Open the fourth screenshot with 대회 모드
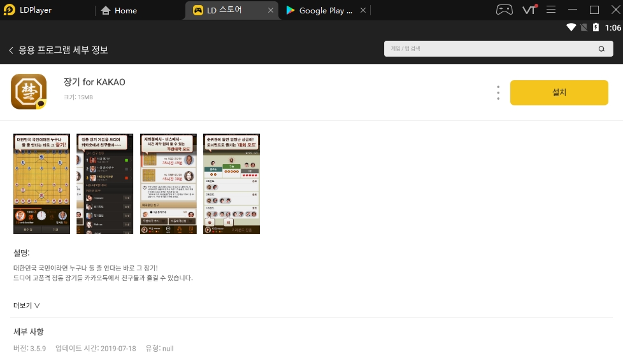 pyautogui.click(x=232, y=184)
